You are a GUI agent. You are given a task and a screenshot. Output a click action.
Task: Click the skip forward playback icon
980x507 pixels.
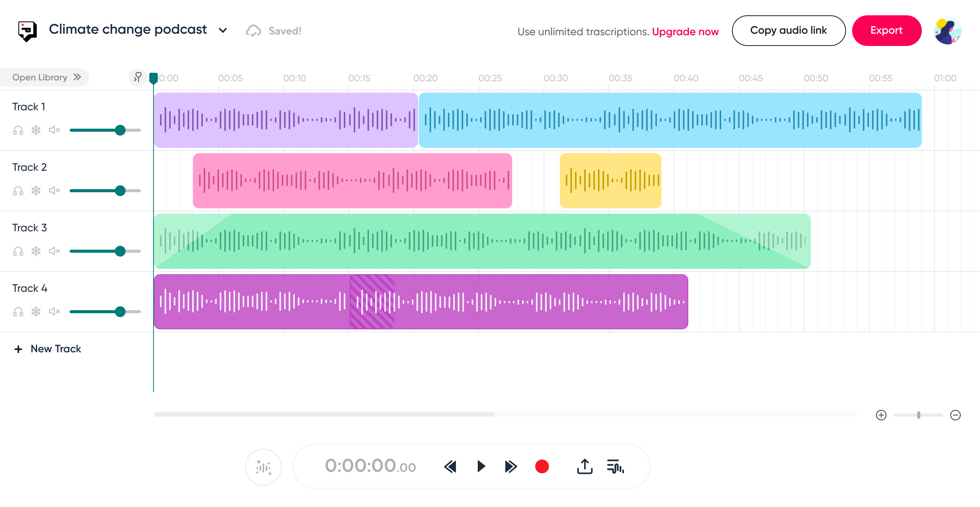(511, 466)
